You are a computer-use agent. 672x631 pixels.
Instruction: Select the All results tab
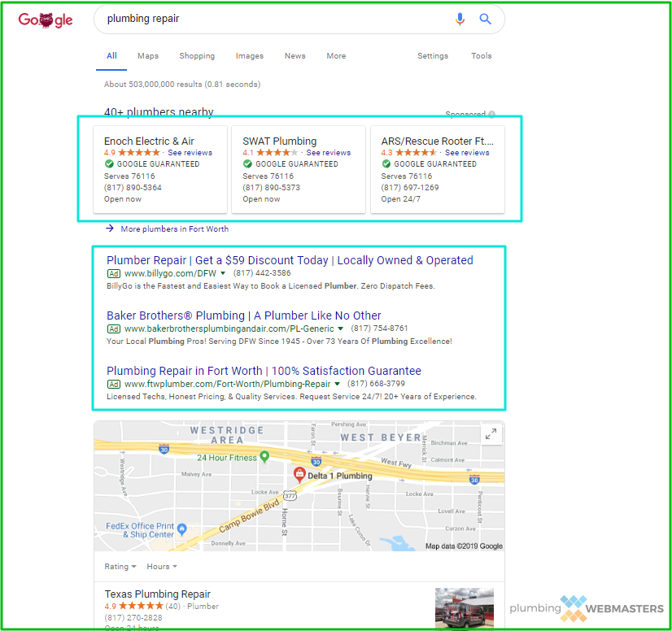pyautogui.click(x=111, y=55)
